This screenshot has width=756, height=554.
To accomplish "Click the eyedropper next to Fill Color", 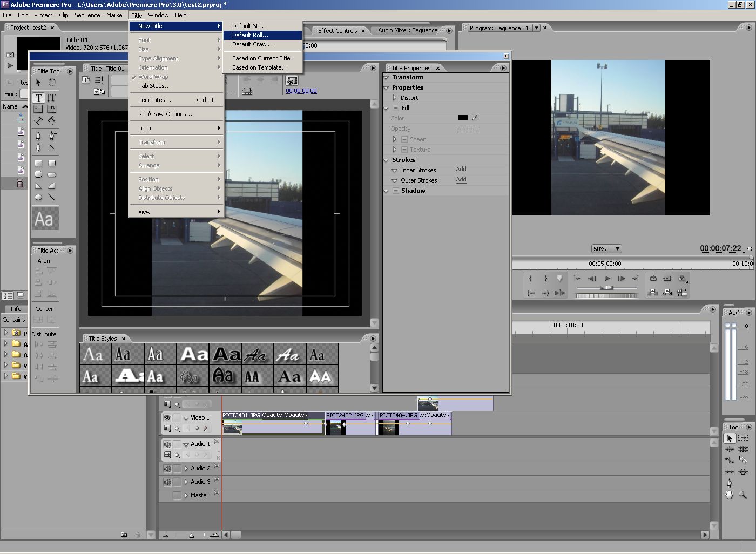I will point(475,117).
